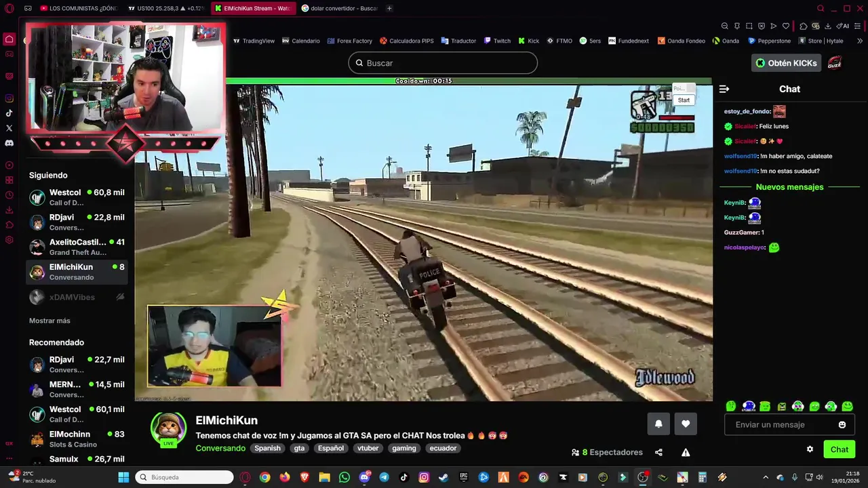Open chat settings via the gear icon

coord(810,449)
